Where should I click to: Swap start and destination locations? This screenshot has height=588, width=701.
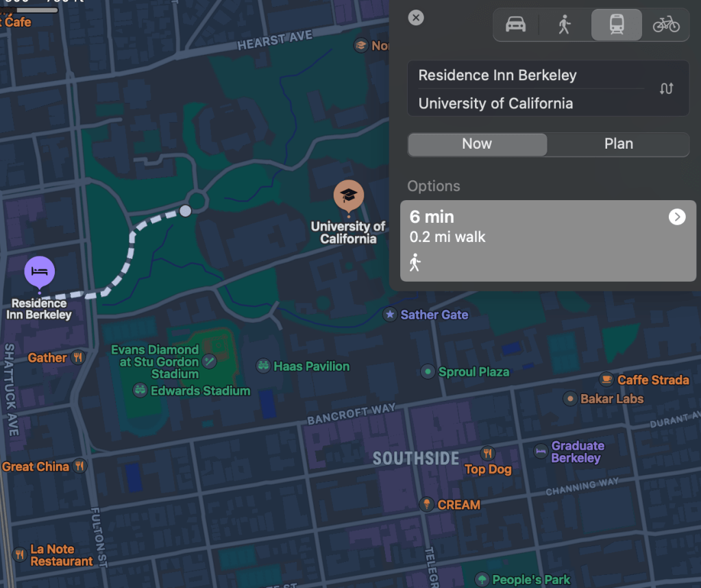tap(666, 89)
